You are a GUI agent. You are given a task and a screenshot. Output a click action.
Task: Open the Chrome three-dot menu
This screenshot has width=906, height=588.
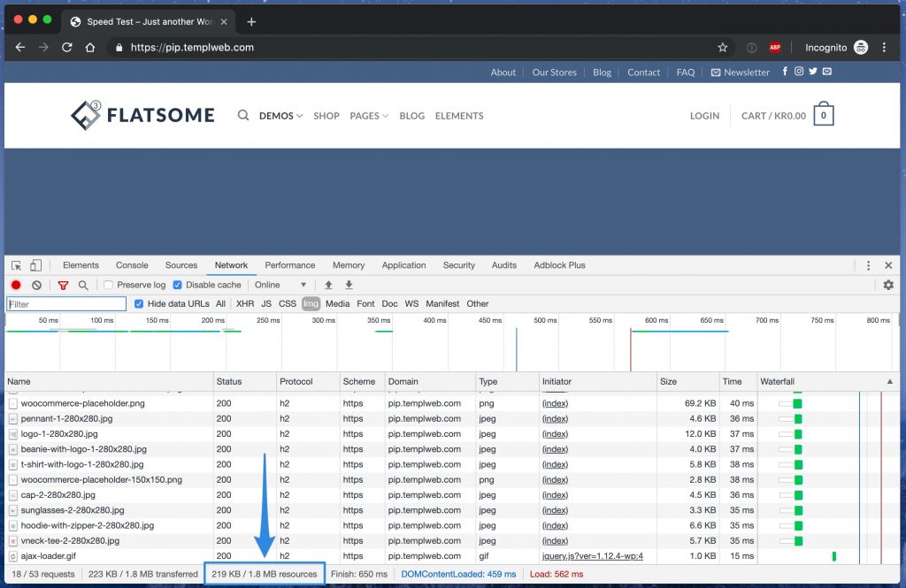884,48
